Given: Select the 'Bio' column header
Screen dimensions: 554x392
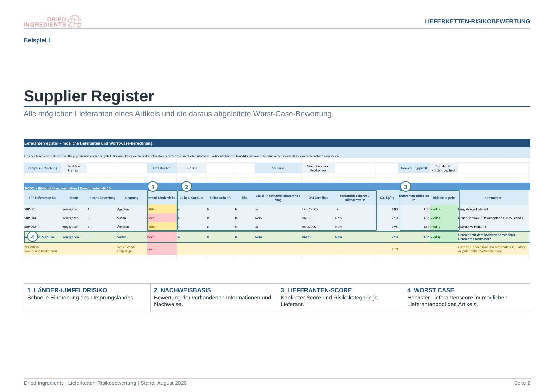Looking at the screenshot, I should (244, 198).
